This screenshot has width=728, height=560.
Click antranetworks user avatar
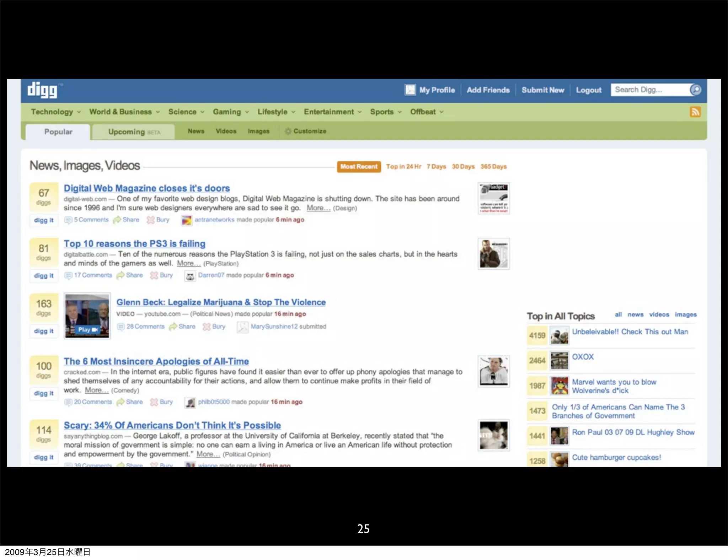tap(186, 220)
